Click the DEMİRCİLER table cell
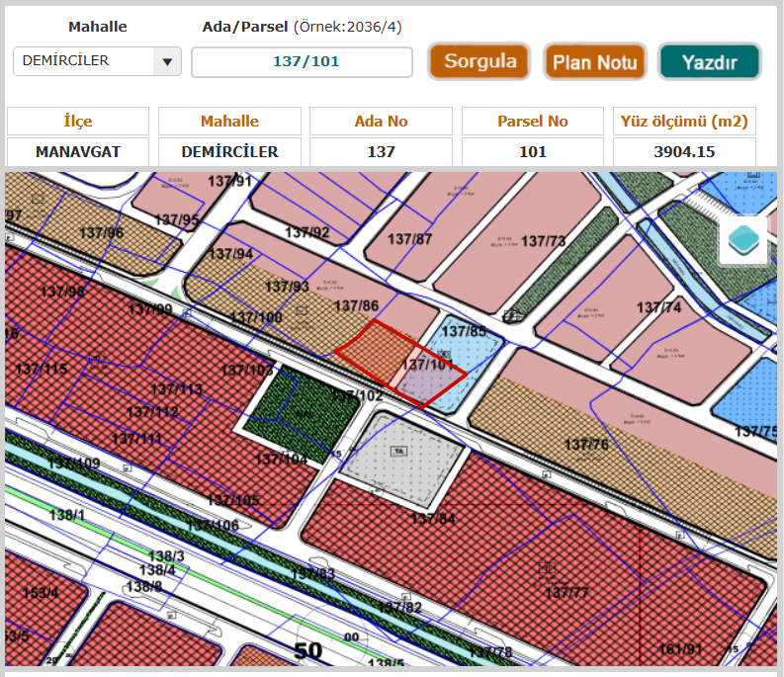The image size is (784, 677). (229, 151)
